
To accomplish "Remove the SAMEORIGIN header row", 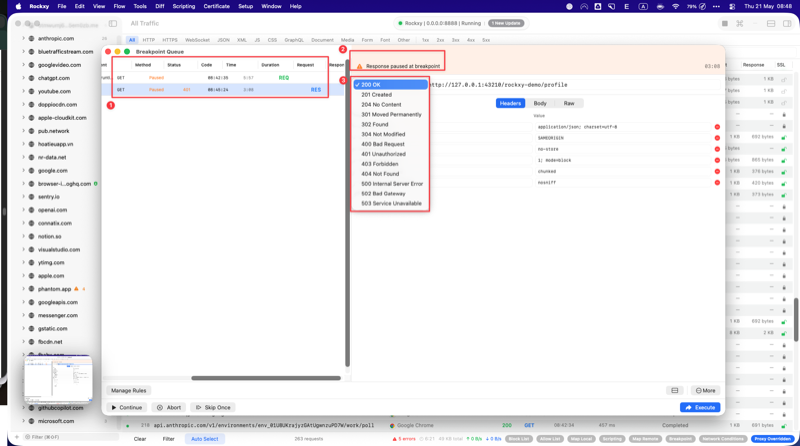I will pos(717,138).
